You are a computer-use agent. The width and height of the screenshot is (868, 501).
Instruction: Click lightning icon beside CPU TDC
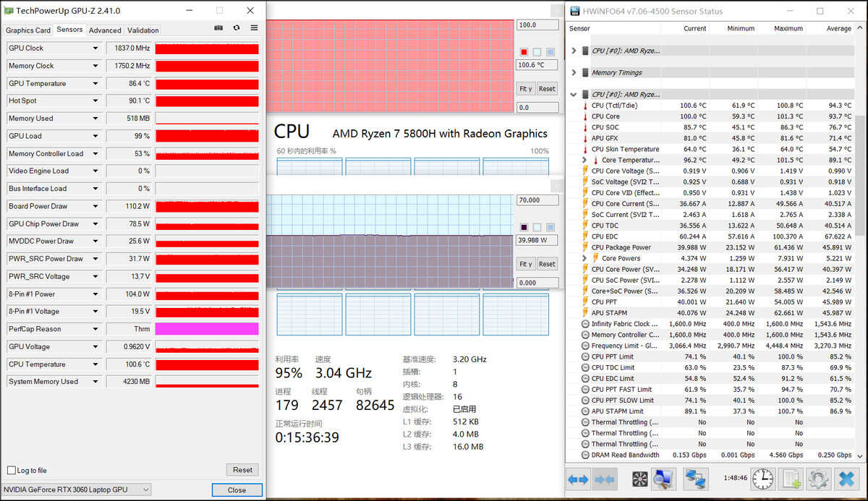pos(585,226)
